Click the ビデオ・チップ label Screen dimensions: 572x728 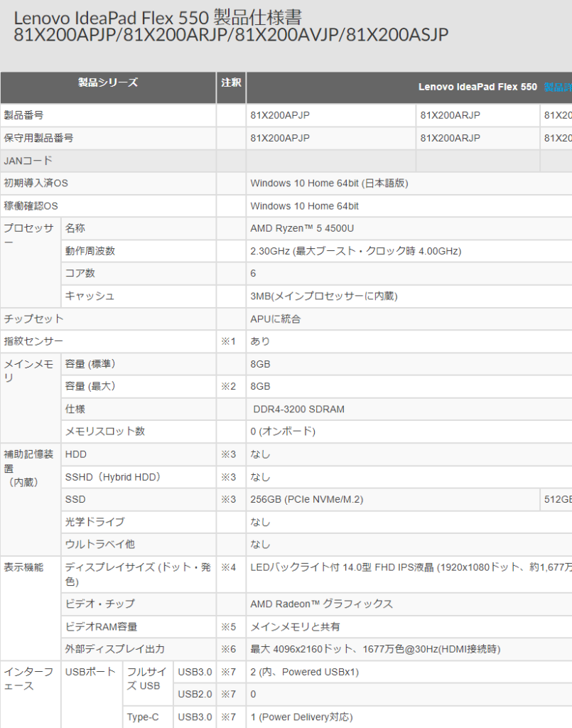coord(99,604)
